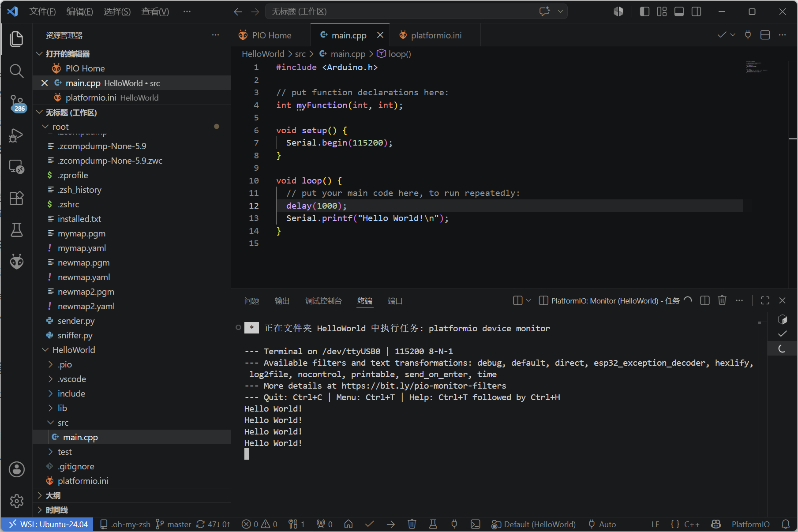Open the Testing flask icon in activity bar

tap(17, 230)
